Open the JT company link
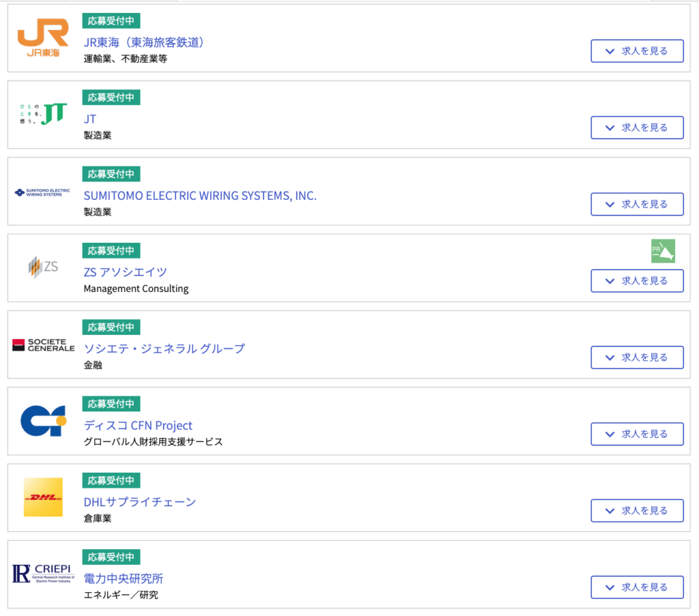The height and width of the screenshot is (616, 699). [90, 119]
